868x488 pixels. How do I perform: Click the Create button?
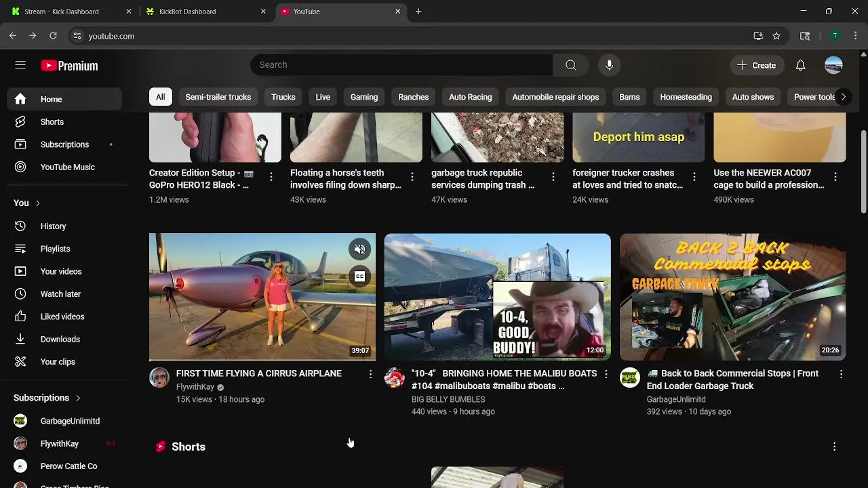[757, 65]
